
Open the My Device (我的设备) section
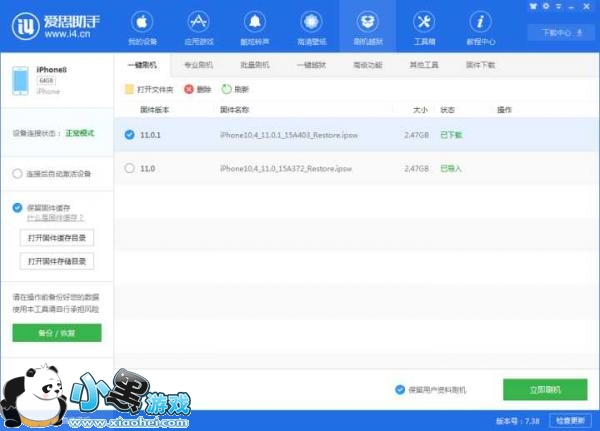[142, 29]
